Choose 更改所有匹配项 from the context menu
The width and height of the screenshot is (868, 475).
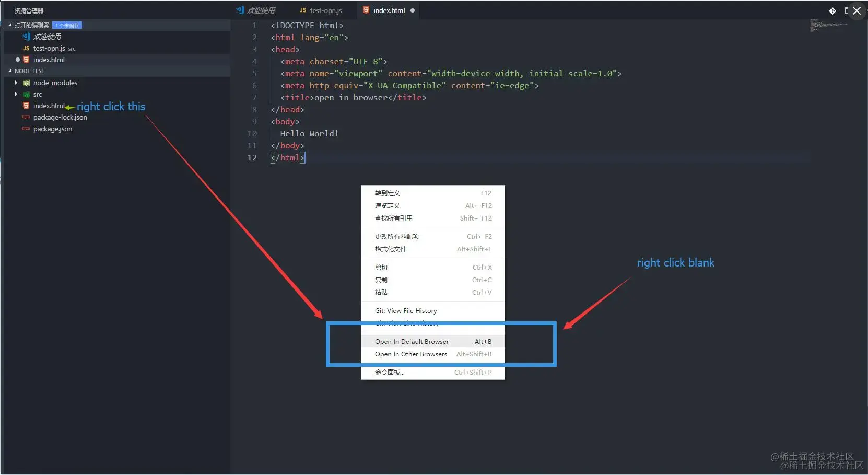(433, 236)
